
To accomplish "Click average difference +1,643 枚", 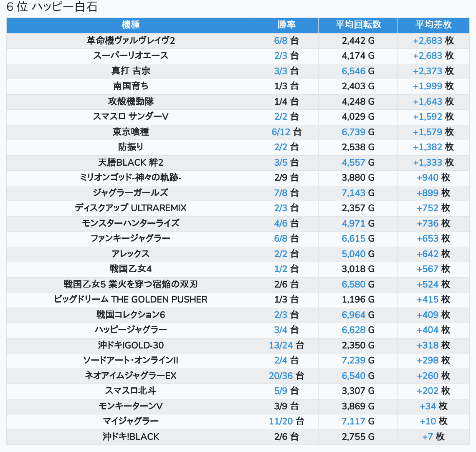I will tap(433, 101).
